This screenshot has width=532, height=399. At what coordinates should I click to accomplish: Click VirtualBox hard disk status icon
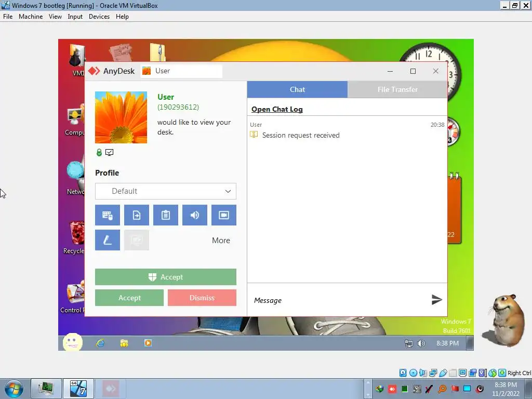[x=403, y=373]
